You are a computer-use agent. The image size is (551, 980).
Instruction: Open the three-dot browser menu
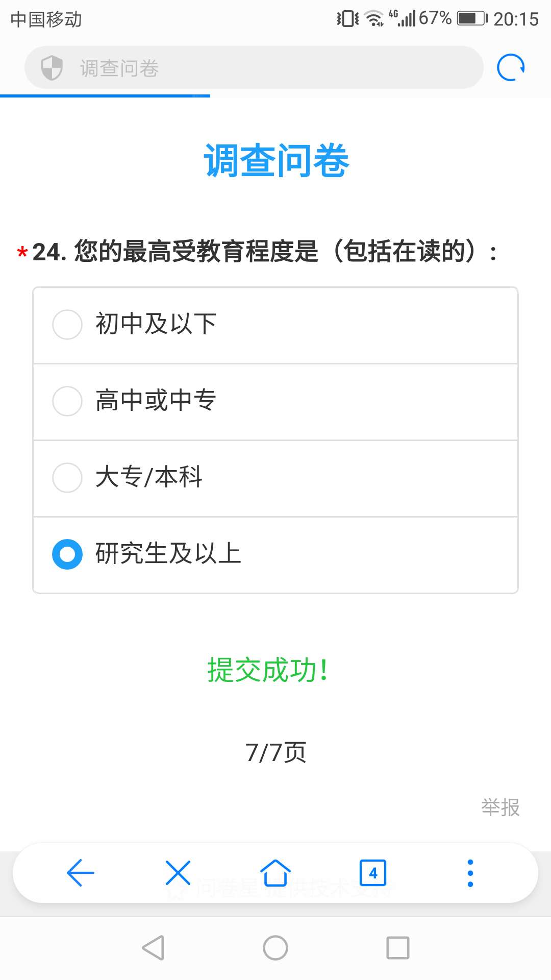(470, 873)
